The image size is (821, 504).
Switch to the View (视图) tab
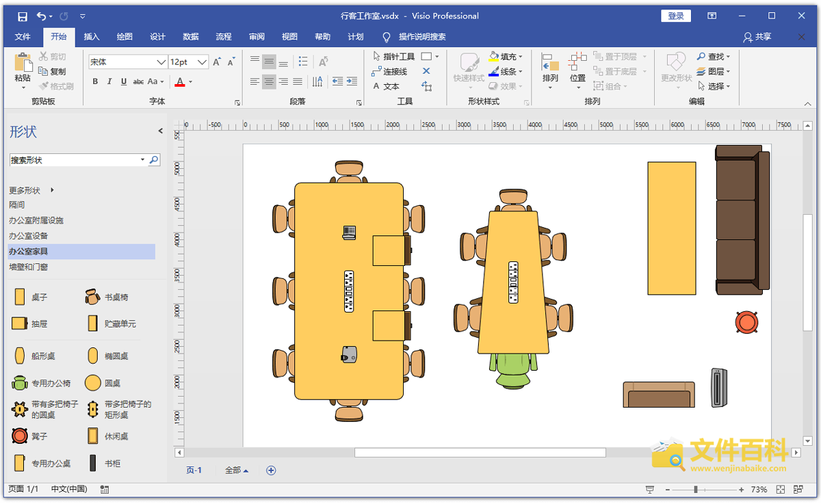pyautogui.click(x=289, y=37)
